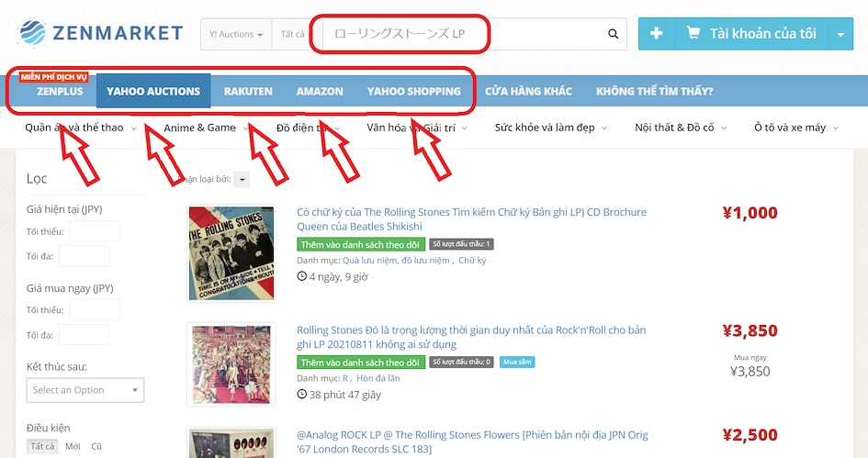
Task: Click Giá hiện tại Tối đa field
Action: coord(84,256)
